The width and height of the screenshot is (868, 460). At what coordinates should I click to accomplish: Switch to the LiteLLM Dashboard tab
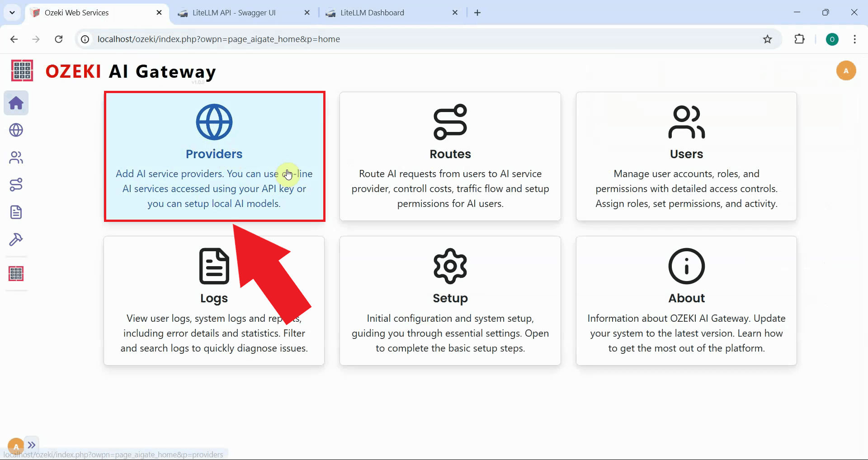click(x=372, y=12)
